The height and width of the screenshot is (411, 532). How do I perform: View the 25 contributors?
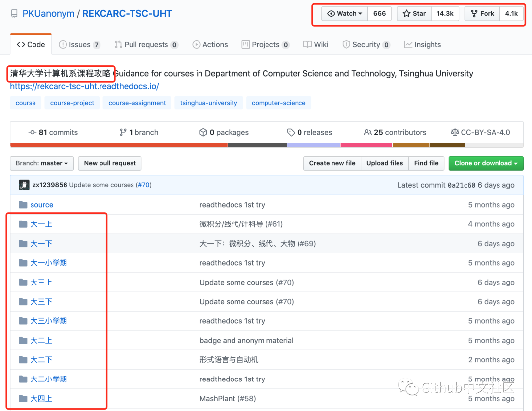395,132
